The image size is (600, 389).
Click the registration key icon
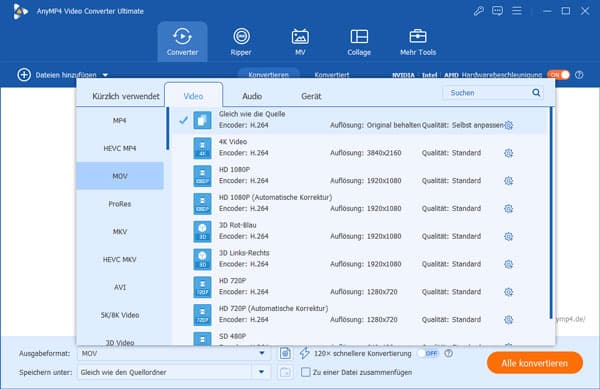point(478,11)
